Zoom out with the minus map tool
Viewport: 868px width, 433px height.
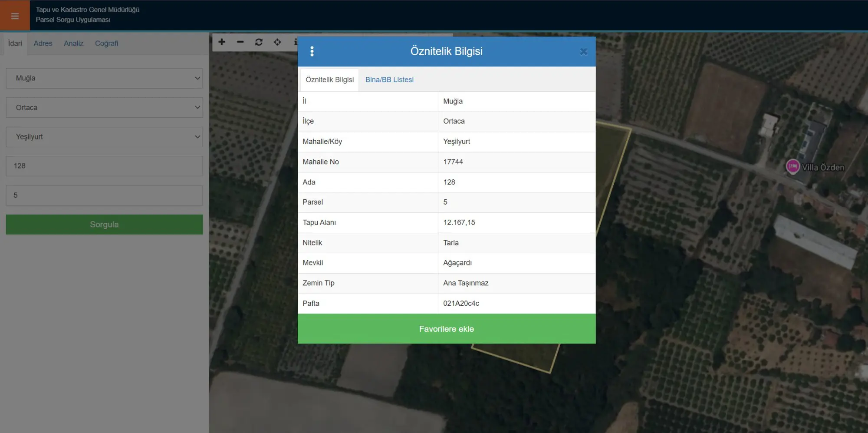[240, 42]
